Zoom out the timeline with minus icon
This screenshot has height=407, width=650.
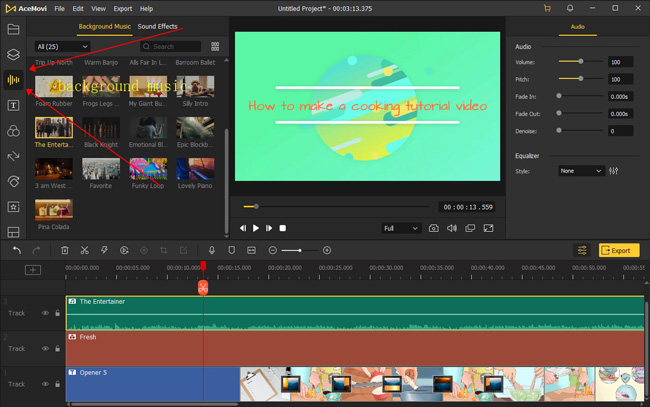point(272,250)
